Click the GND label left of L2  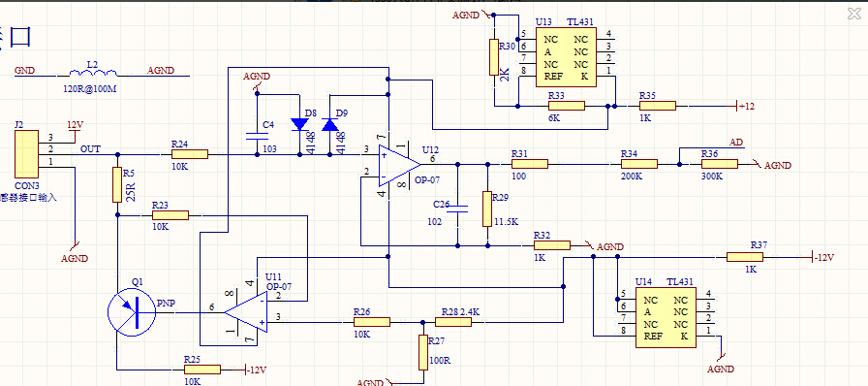tap(24, 71)
